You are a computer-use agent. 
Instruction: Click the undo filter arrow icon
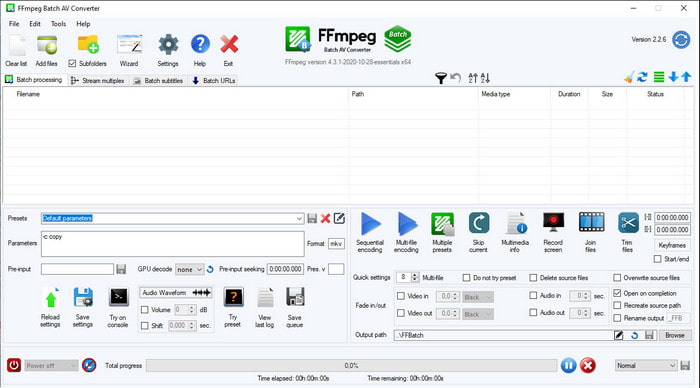[x=455, y=78]
